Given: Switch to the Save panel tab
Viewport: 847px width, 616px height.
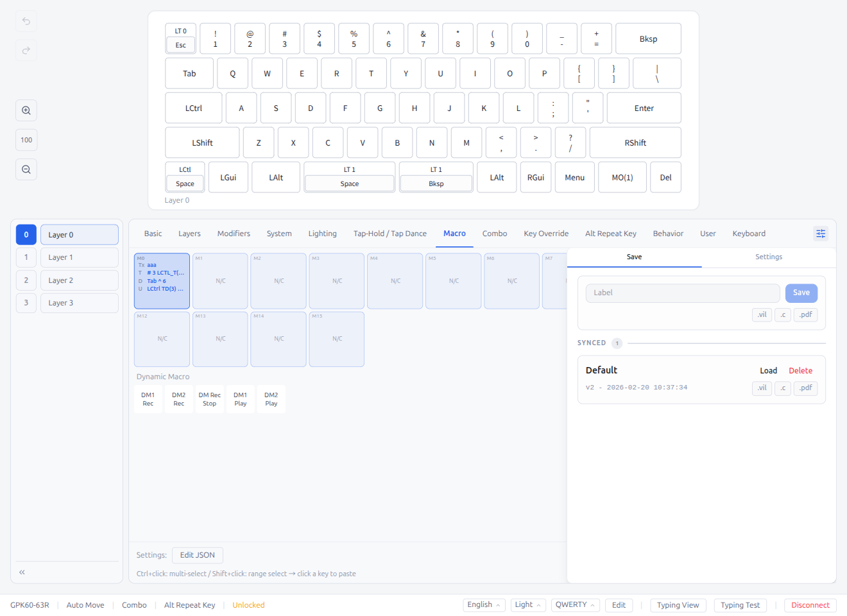Looking at the screenshot, I should click(634, 257).
